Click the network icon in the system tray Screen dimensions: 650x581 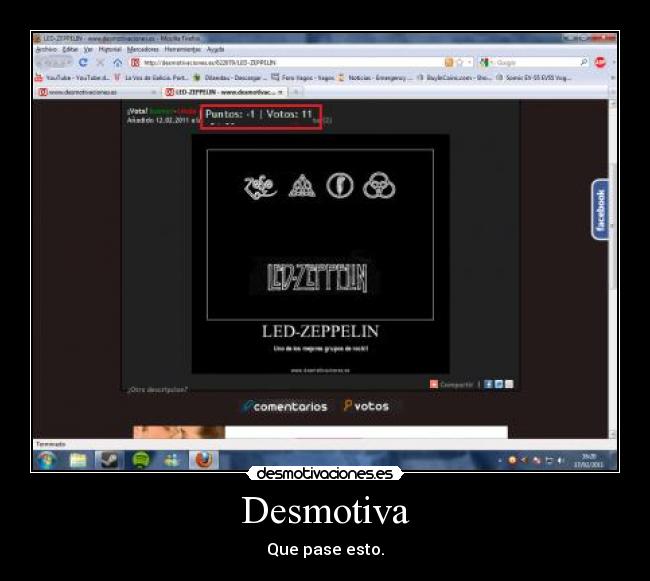pos(549,460)
